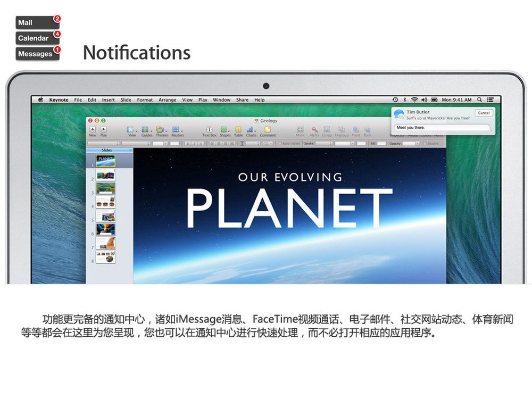Viewport: 532px width, 399px height.
Task: Open the Format menu
Action: click(x=145, y=100)
